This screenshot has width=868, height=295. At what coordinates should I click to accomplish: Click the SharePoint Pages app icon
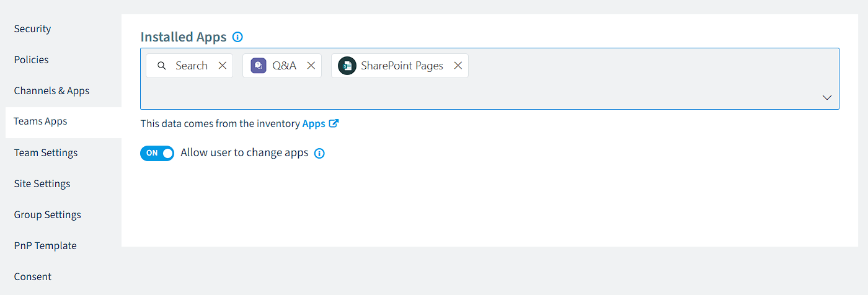click(x=347, y=66)
